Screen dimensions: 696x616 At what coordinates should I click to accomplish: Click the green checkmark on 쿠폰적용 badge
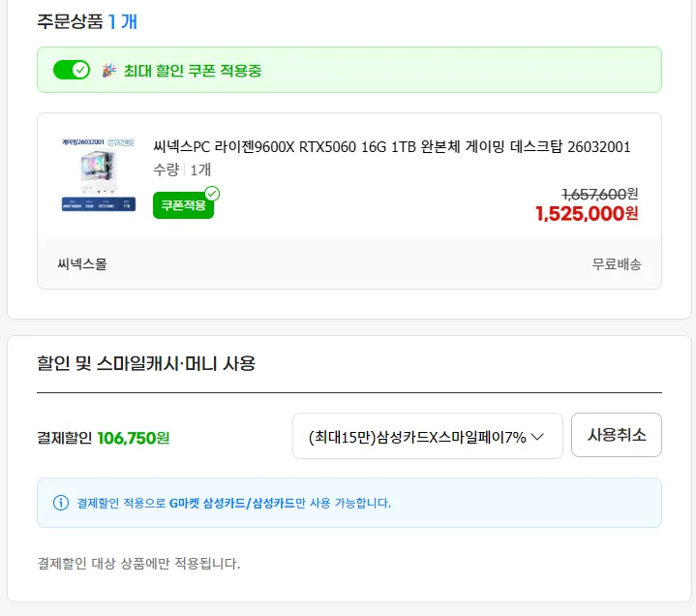[x=212, y=194]
